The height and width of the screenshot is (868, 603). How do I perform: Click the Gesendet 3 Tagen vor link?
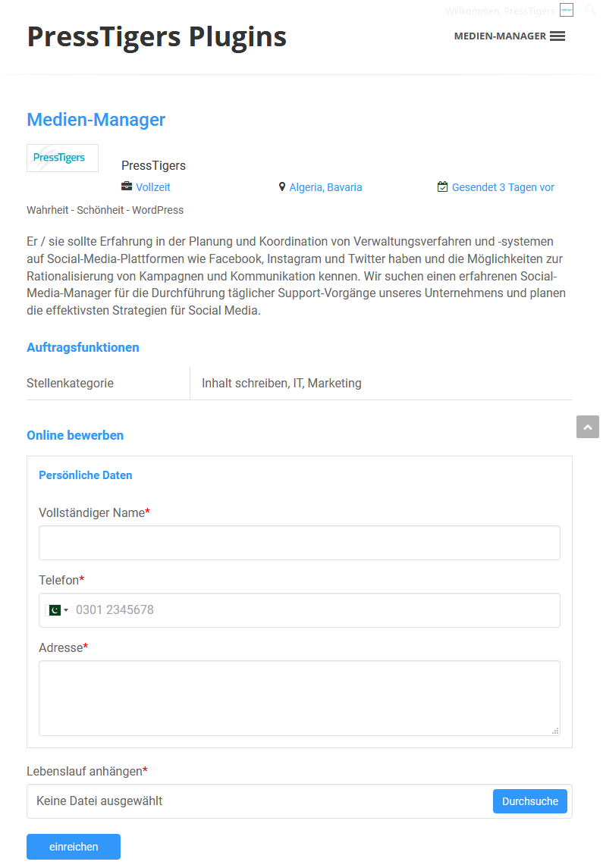tap(503, 187)
